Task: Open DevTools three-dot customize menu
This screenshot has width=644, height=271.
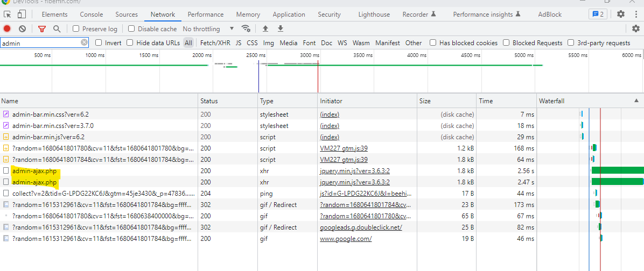Action: 635,15
